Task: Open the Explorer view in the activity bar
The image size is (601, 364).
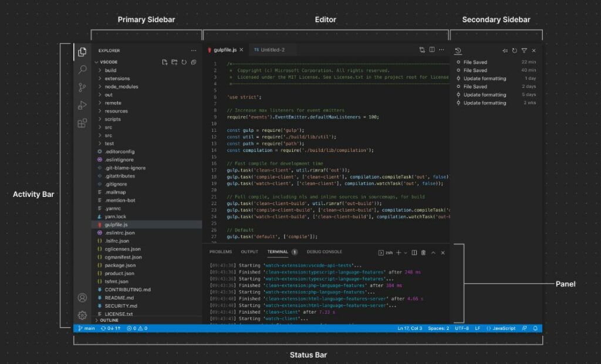Action: pos(82,52)
